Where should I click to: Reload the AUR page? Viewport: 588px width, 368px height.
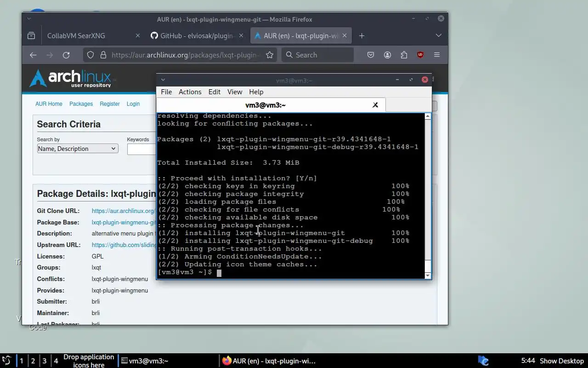(66, 55)
